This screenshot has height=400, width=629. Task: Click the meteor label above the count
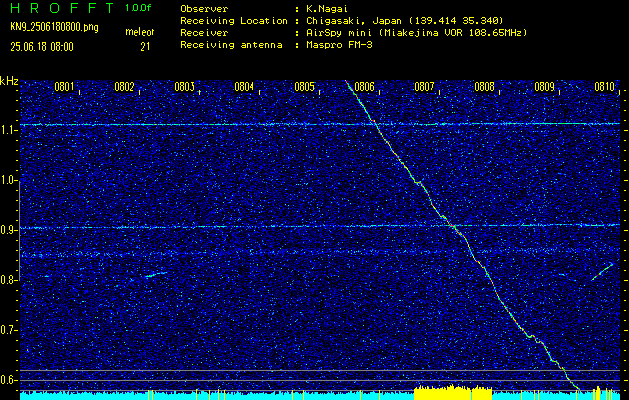(x=139, y=32)
